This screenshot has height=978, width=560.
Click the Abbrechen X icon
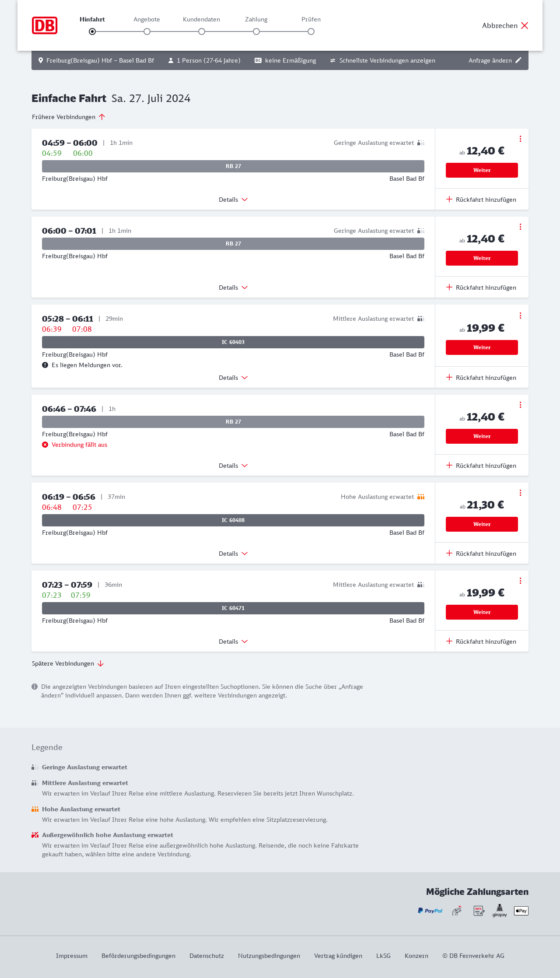(x=525, y=25)
